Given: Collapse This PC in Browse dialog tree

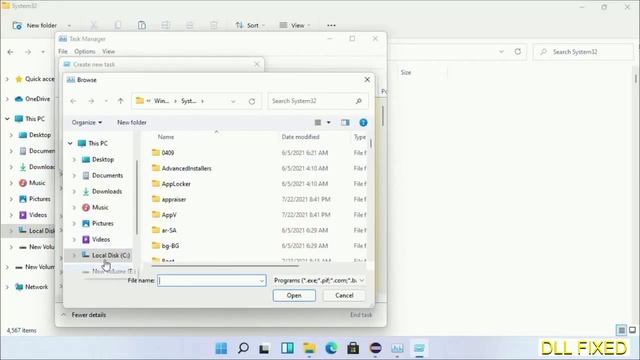Looking at the screenshot, I should [x=70, y=143].
